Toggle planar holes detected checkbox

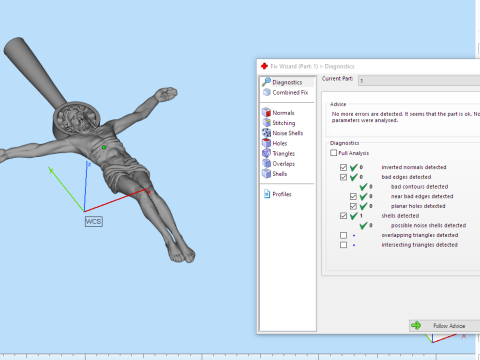pyautogui.click(x=353, y=206)
